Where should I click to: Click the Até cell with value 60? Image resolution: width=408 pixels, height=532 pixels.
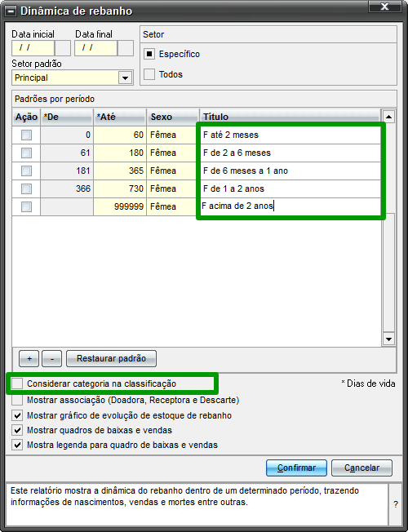[x=120, y=135]
